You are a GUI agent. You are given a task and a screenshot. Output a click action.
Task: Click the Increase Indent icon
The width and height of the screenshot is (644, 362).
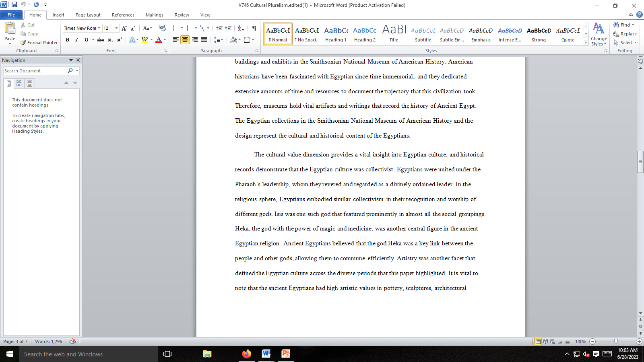pos(229,28)
